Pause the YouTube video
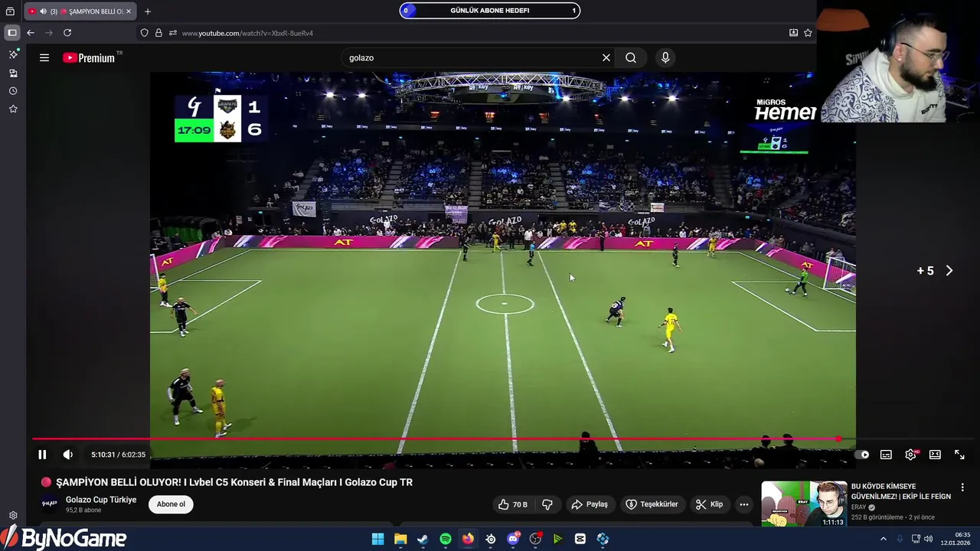980x551 pixels. [x=42, y=455]
